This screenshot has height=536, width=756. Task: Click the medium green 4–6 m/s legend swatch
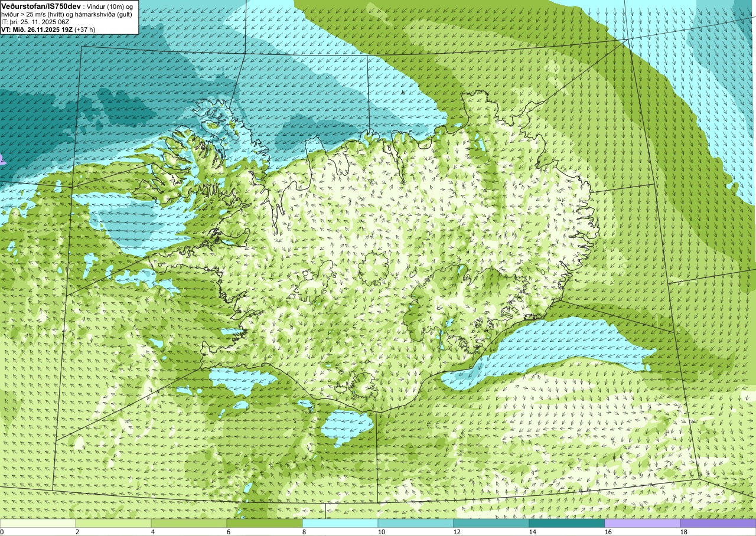(x=189, y=523)
